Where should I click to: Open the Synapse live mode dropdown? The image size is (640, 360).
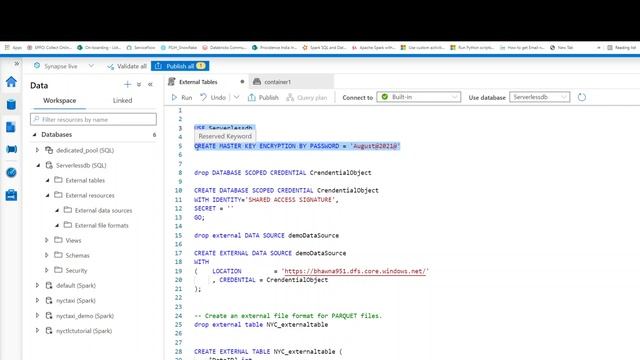pos(91,66)
